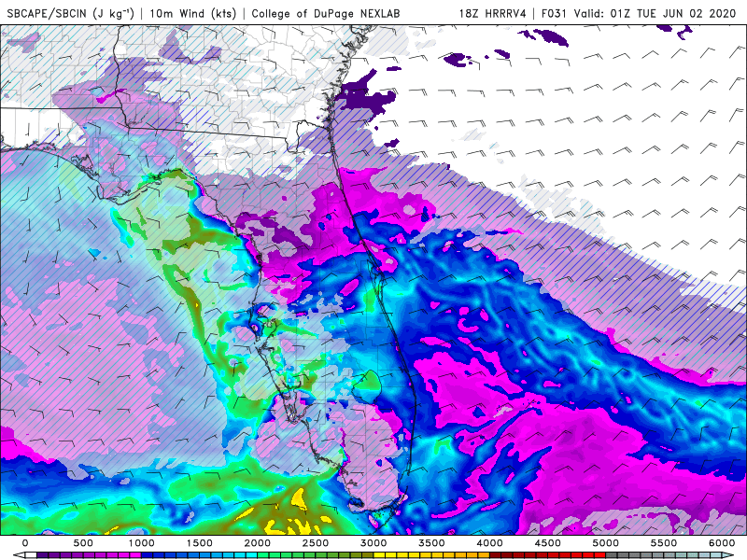Click the 3000 label on the color scale
Viewport: 747px width, 560px height.
click(373, 543)
